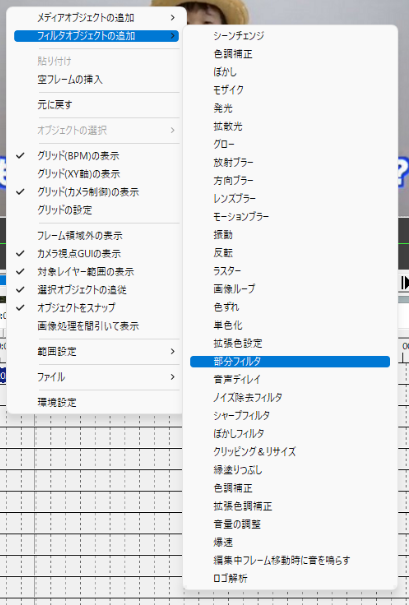Screen dimensions: 409x605
Task: Toggle カメラ視点GUIの表示 option
Action: tap(96, 253)
